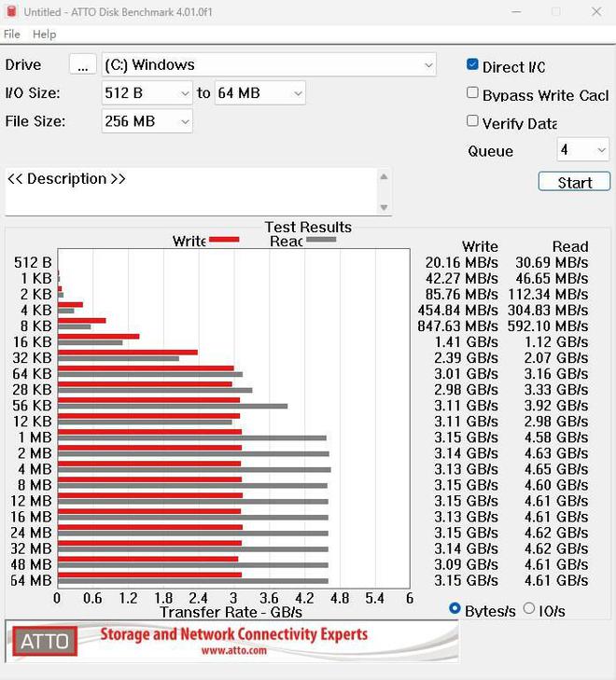Minimize the ATTO Disk Benchmark window
Screen dimensions: 616x680
516,12
